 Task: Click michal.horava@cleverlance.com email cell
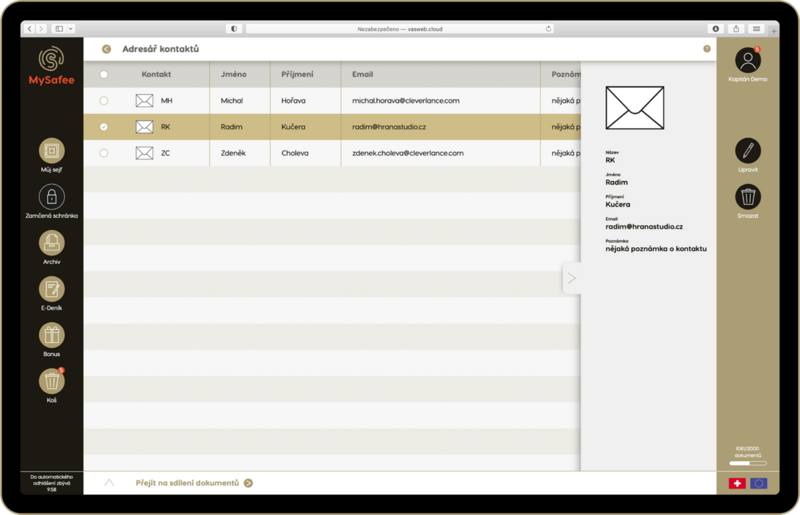click(x=406, y=101)
